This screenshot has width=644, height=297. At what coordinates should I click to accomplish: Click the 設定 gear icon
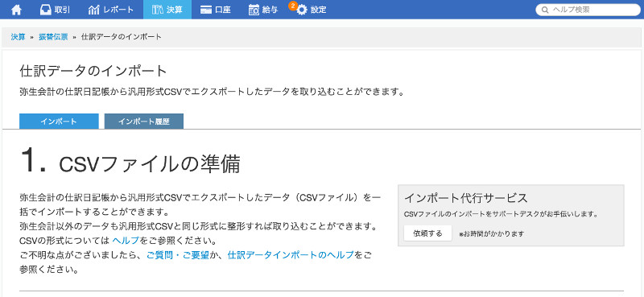tap(302, 10)
